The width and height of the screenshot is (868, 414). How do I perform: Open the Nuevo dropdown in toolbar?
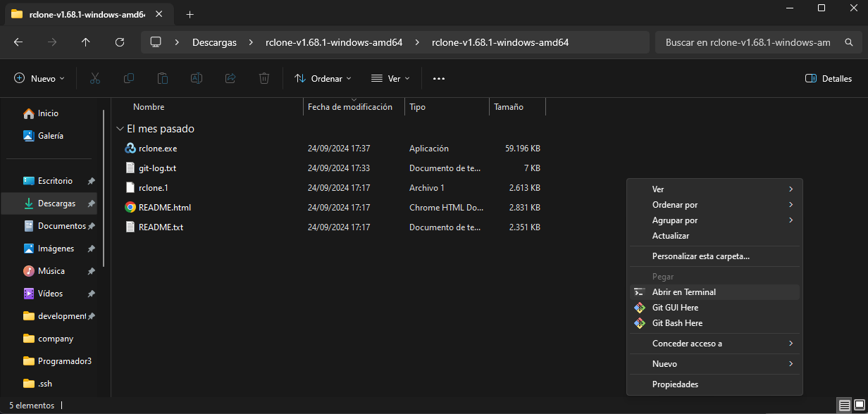tap(39, 78)
